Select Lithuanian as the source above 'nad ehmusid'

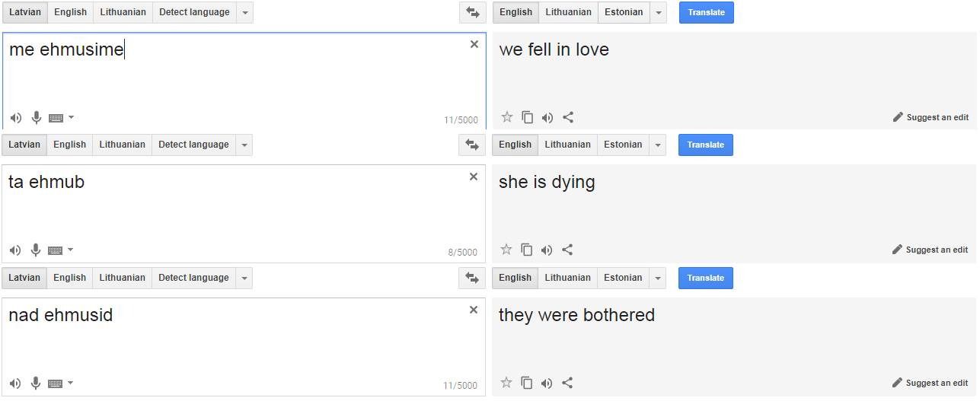click(x=122, y=278)
